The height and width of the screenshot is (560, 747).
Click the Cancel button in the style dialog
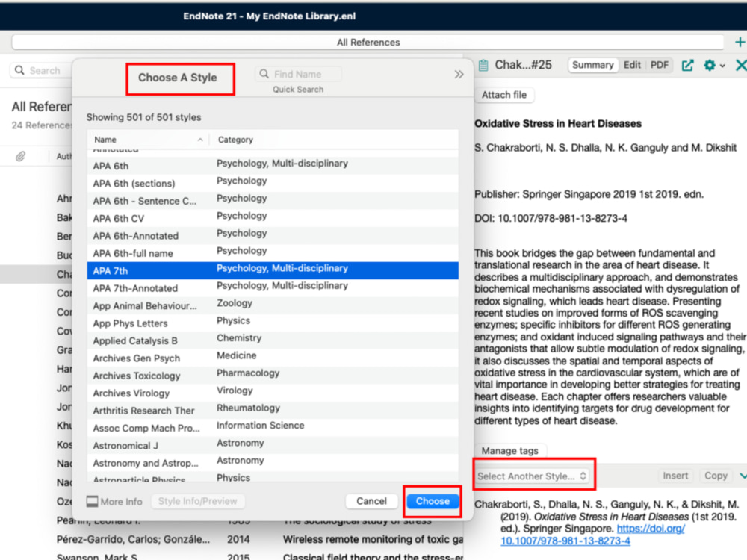tap(371, 501)
